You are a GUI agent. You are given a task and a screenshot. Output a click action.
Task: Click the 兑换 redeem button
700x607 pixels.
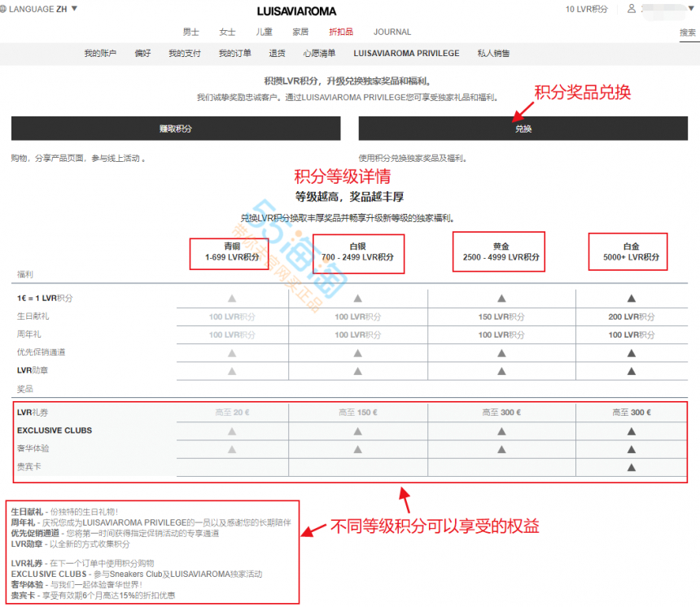[523, 129]
